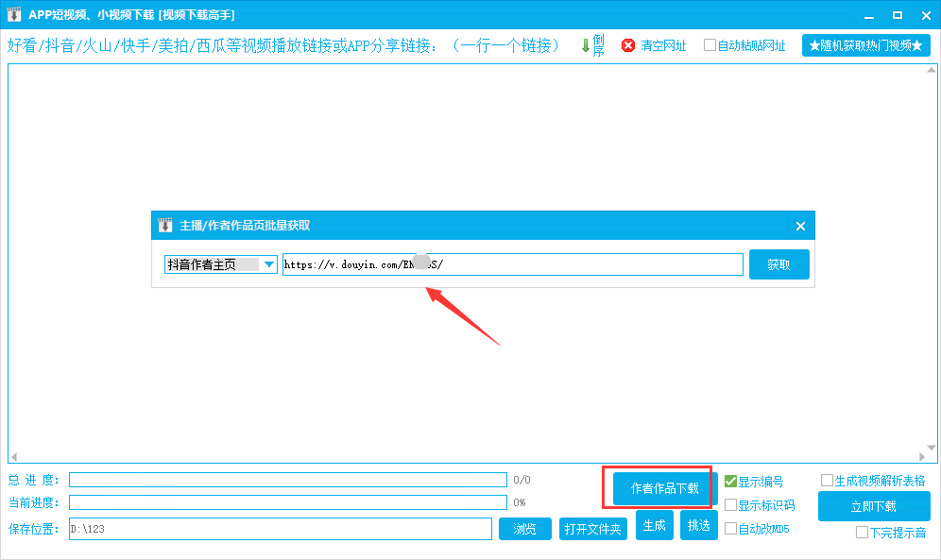The image size is (941, 560).
Task: Click the 0% current progress text
Action: [520, 502]
